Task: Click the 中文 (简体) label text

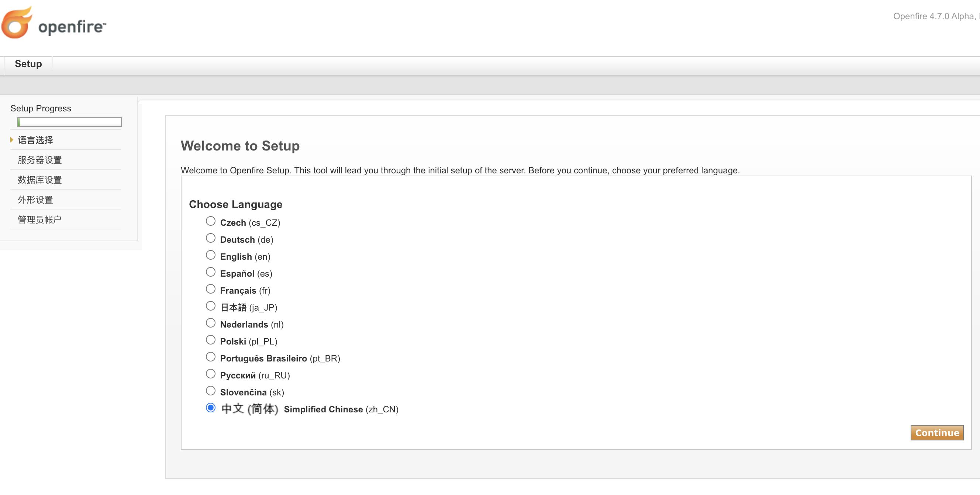Action: 249,409
